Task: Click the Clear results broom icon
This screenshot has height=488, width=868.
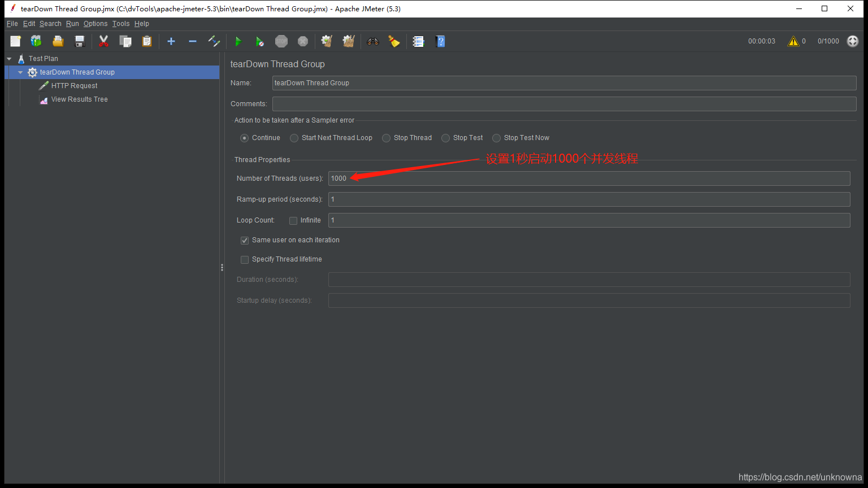Action: [x=327, y=41]
